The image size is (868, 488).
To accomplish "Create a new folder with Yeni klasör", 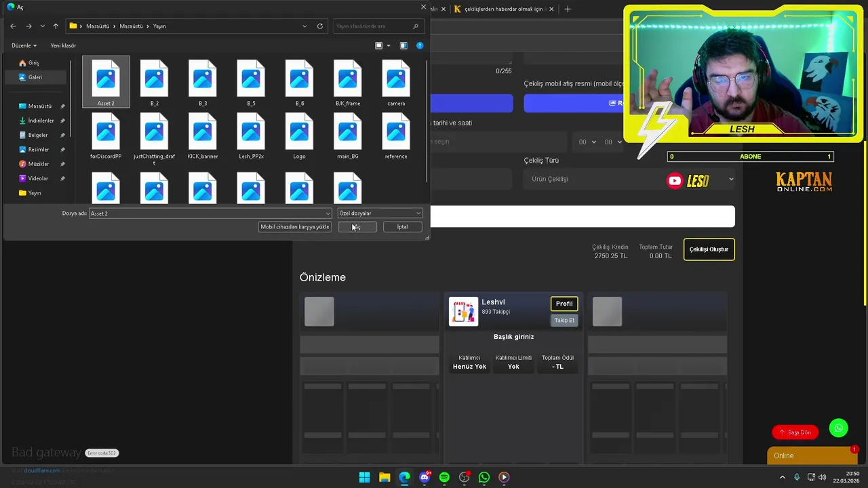I will (x=63, y=45).
